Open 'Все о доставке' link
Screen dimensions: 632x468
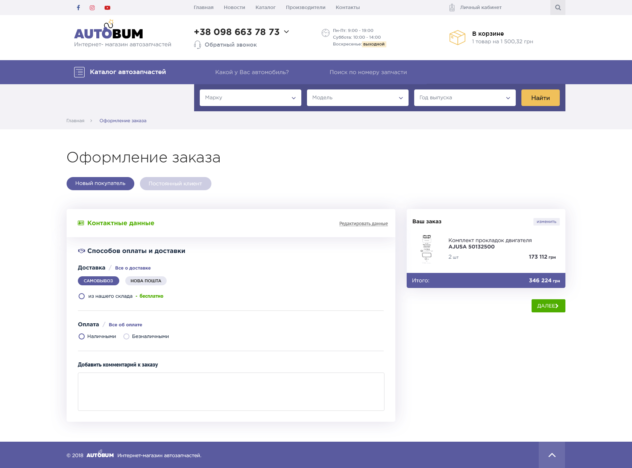pos(133,268)
